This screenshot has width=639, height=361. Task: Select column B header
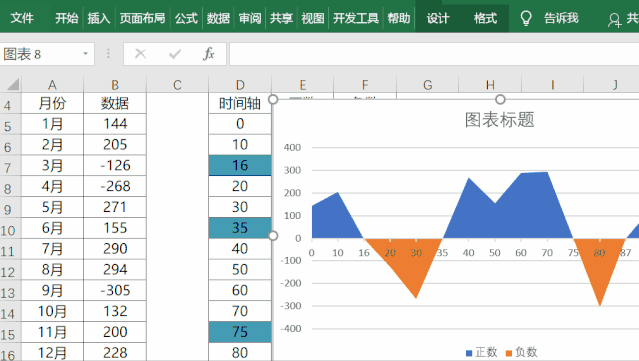(x=115, y=85)
